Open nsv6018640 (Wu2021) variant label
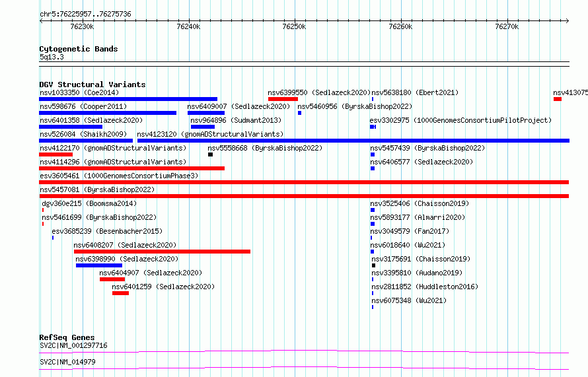Image resolution: width=588 pixels, height=377 pixels. pos(408,245)
